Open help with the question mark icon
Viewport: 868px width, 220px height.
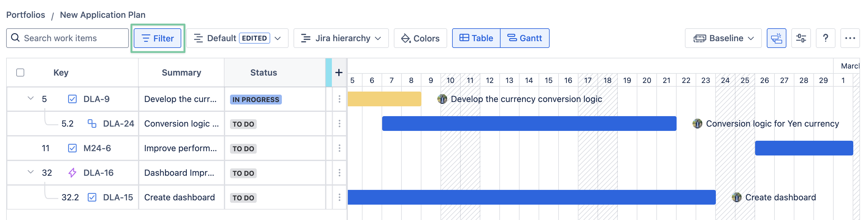pyautogui.click(x=825, y=38)
